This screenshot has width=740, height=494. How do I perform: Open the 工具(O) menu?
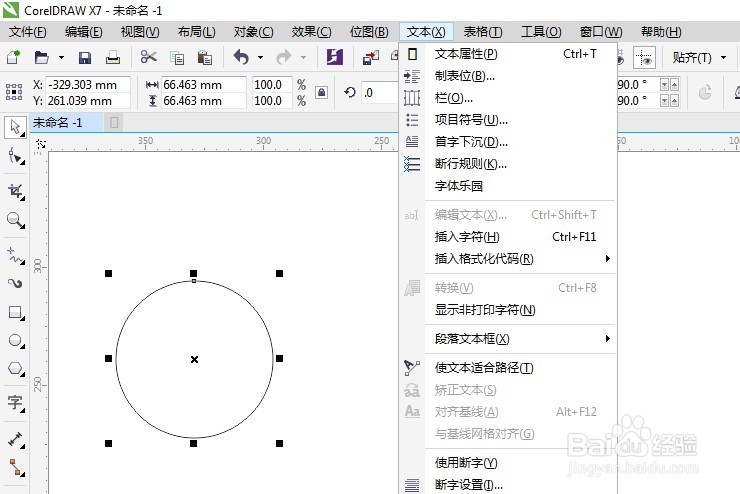(541, 32)
